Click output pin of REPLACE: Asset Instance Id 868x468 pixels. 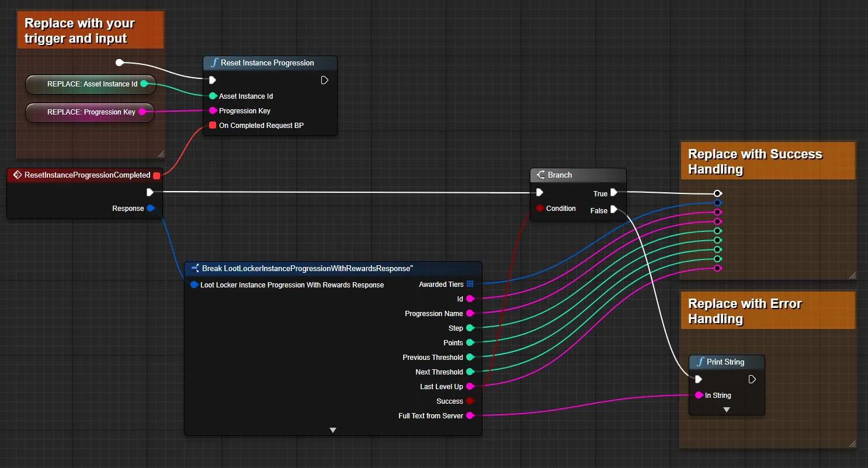tap(144, 84)
